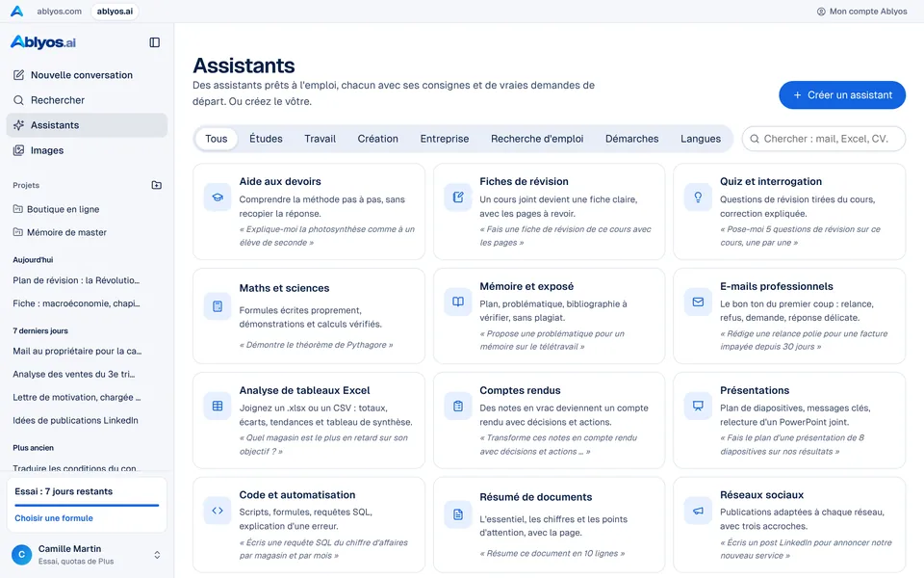Select the Démarches filter tab
The width and height of the screenshot is (924, 578).
coord(631,139)
